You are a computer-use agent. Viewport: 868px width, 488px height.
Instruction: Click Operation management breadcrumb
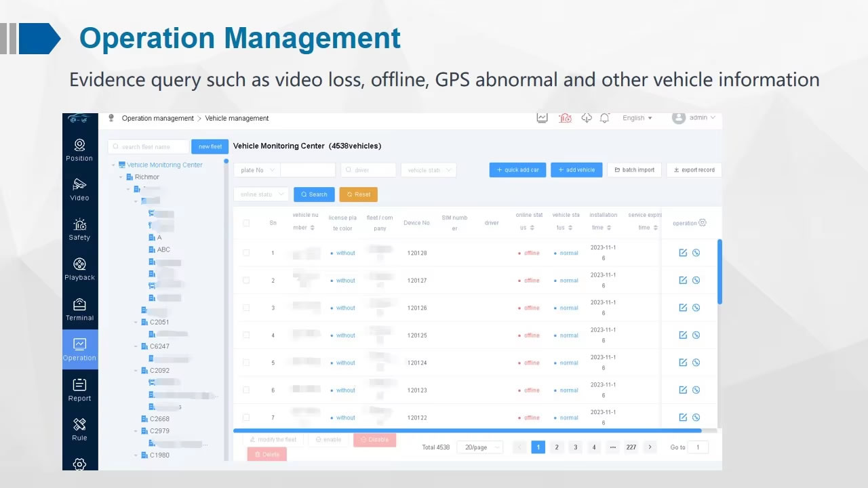click(158, 118)
